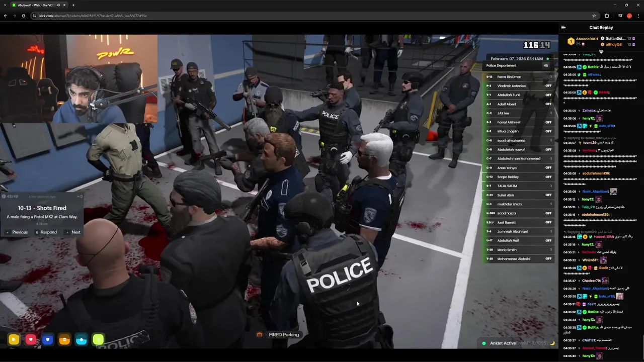The image size is (644, 362).
Task: Click the streamer webcam overlay
Action: (x=79, y=78)
